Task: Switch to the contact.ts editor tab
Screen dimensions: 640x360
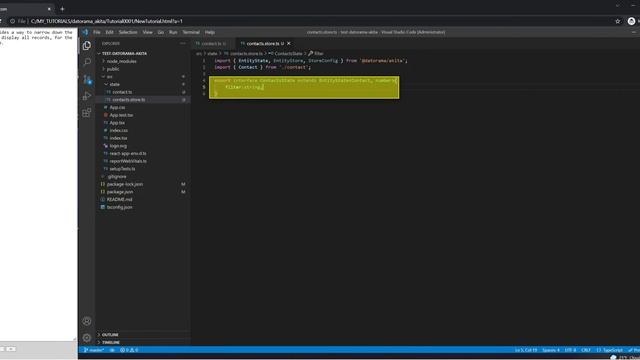Action: [211, 43]
